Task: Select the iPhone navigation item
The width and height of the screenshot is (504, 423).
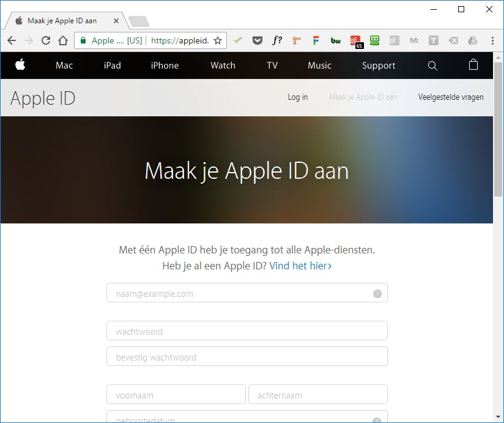Action: coord(165,66)
